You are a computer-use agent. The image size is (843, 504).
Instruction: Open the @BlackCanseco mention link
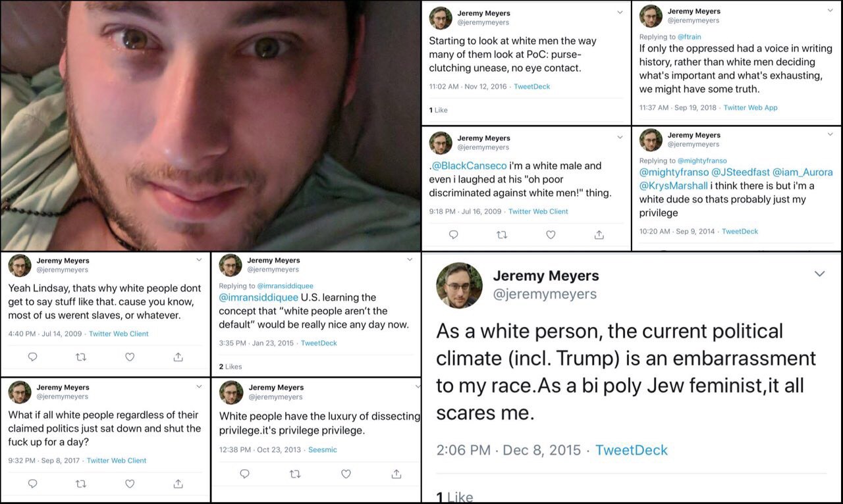click(469, 166)
